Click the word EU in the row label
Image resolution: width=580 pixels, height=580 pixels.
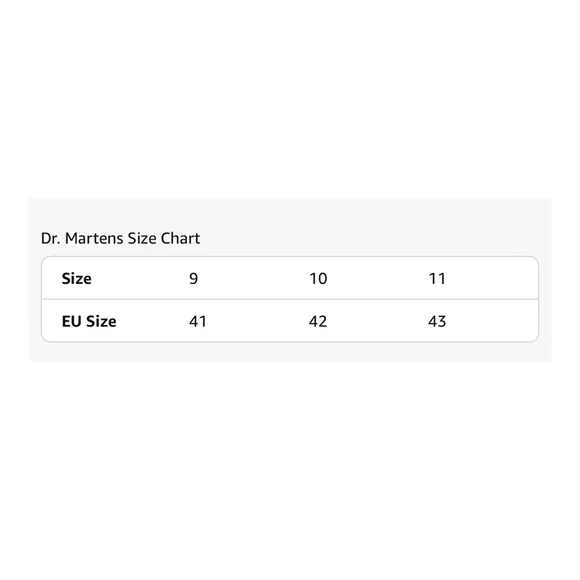[71, 321]
